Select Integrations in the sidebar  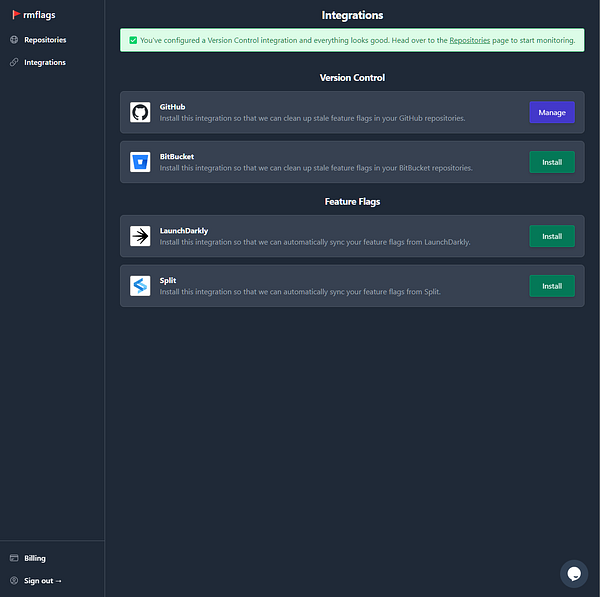point(45,62)
